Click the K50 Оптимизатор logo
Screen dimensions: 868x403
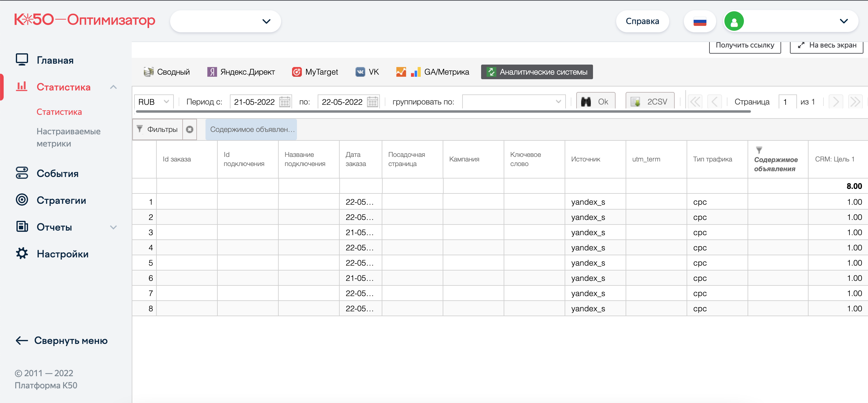pyautogui.click(x=84, y=20)
